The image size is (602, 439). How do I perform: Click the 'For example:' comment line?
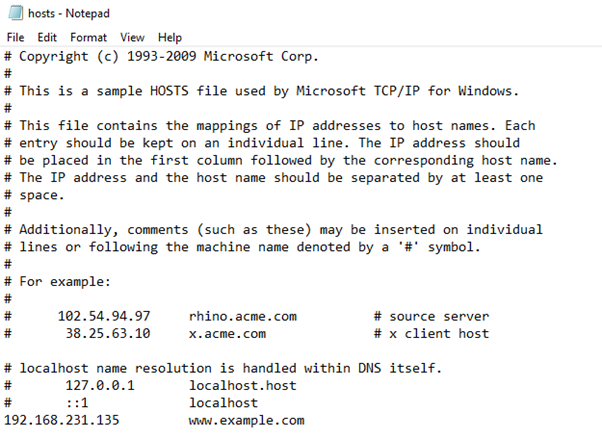62,281
